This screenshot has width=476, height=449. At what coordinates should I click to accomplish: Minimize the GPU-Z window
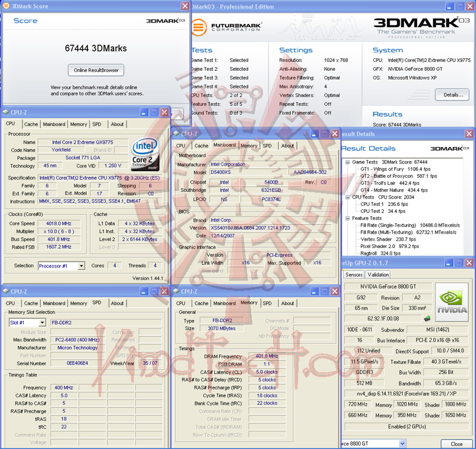click(449, 263)
